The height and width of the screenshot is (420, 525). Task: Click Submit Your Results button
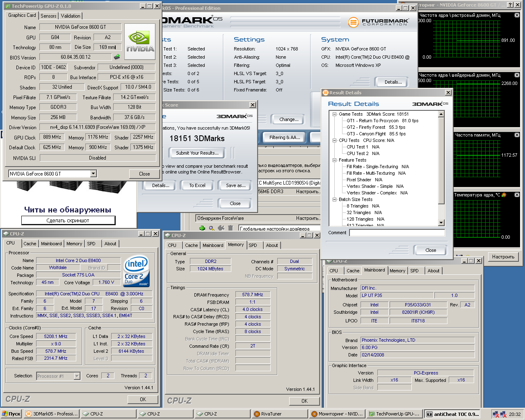tap(197, 153)
